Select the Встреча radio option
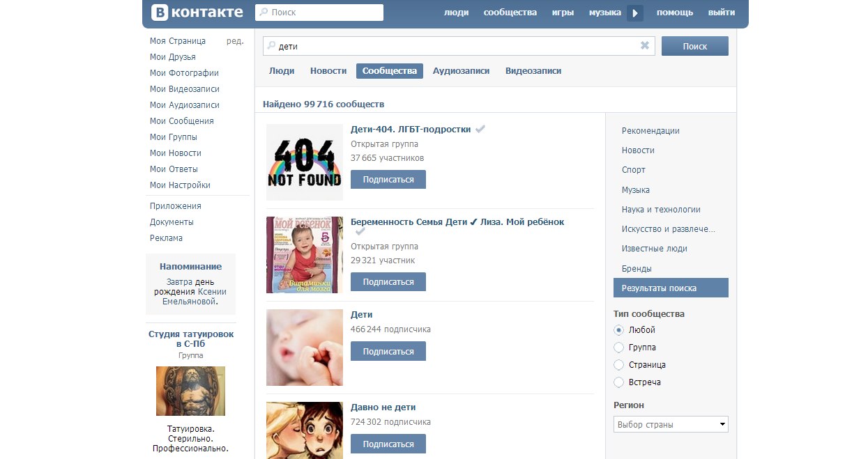This screenshot has height=459, width=868. point(618,382)
